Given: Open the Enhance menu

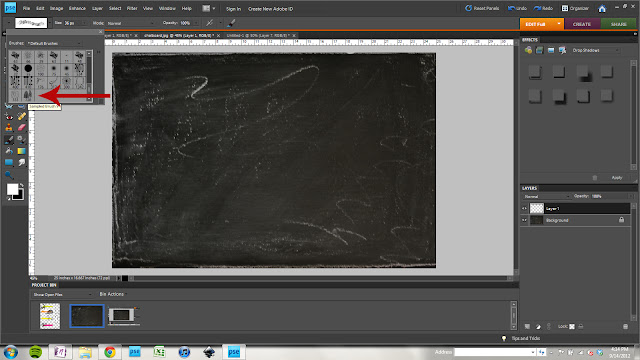Looking at the screenshot, I should coord(77,9).
